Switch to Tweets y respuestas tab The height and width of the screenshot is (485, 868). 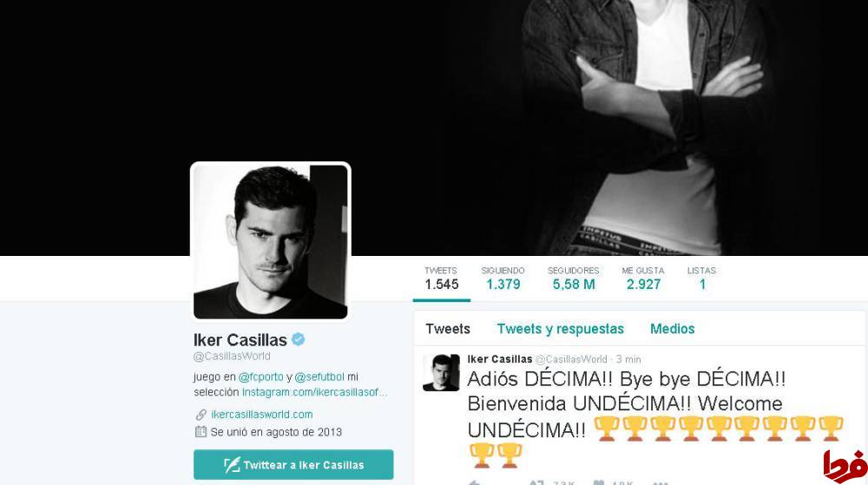[560, 329]
